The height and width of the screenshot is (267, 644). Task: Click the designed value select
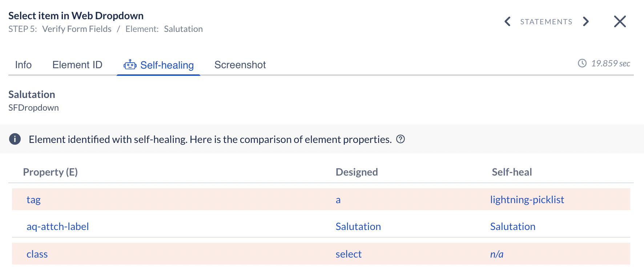coord(348,254)
